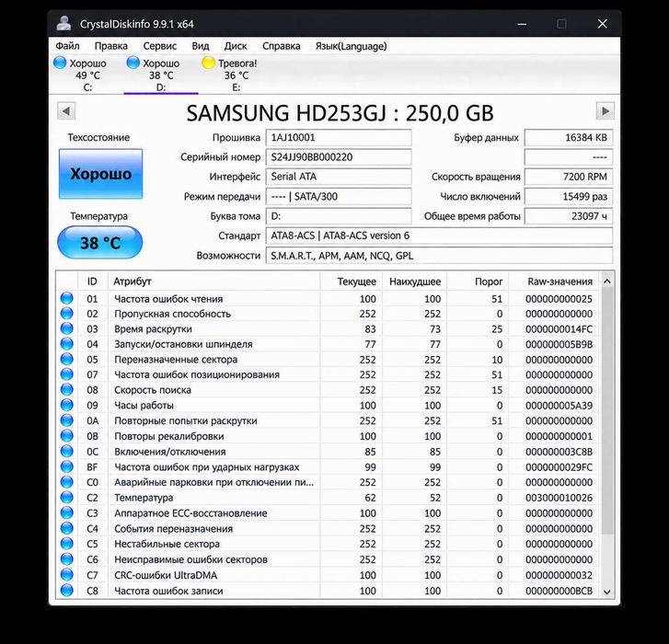Click status orb of attribute C8 Частота ошибок записи
Image resolution: width=669 pixels, height=644 pixels.
pos(66,591)
